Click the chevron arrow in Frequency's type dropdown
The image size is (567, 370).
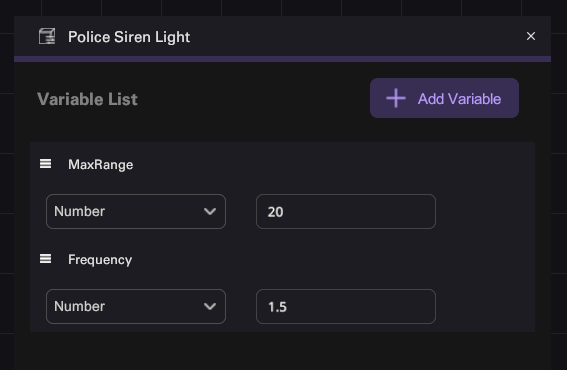210,307
